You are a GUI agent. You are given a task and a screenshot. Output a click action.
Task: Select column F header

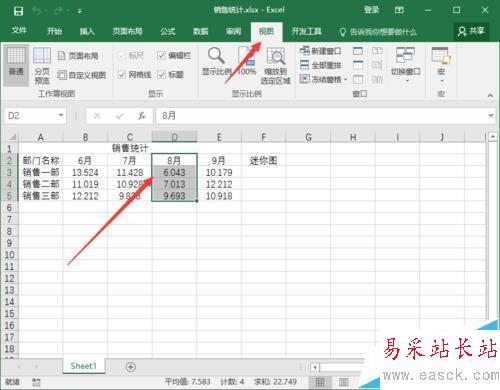point(263,137)
